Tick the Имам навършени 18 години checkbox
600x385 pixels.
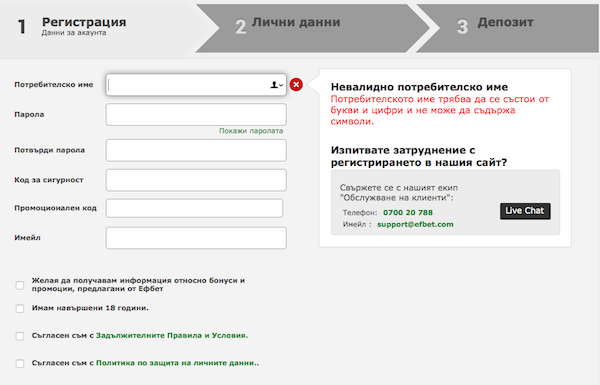20,308
